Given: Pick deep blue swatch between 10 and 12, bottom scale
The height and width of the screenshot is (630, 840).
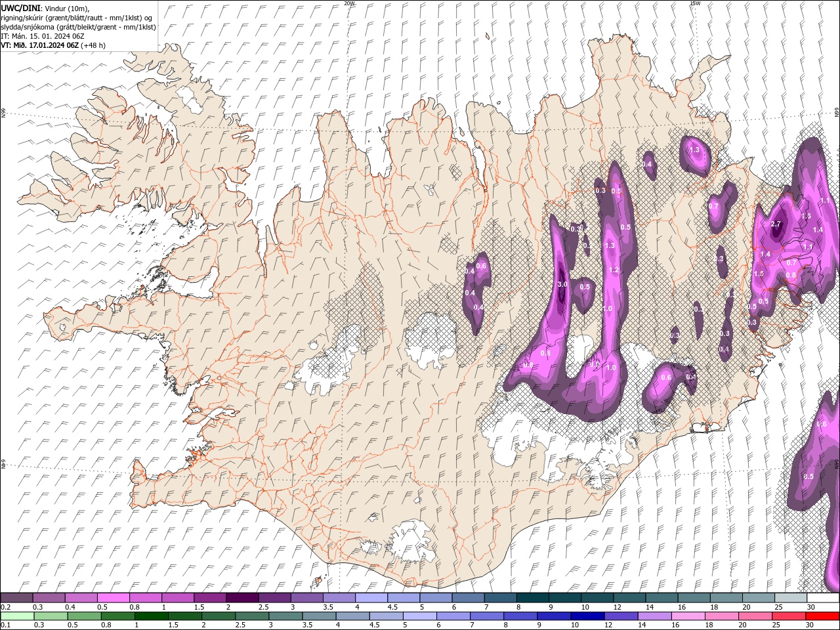Looking at the screenshot, I should [587, 616].
